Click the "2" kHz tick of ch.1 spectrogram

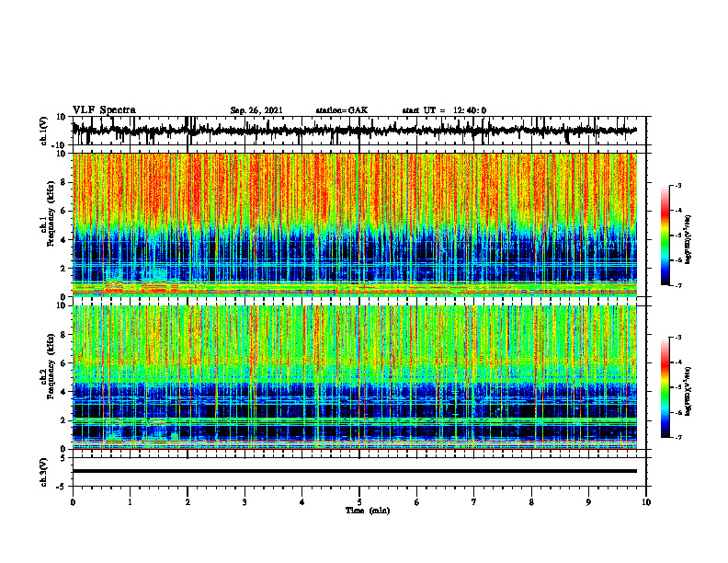(x=63, y=268)
